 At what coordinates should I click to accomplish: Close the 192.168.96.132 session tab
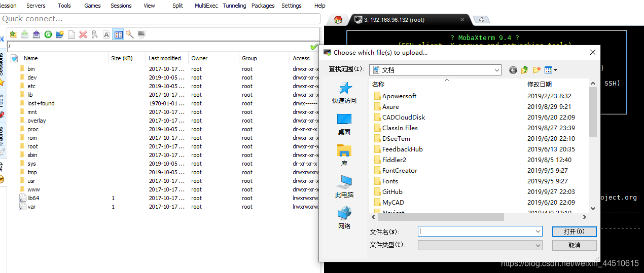click(x=462, y=20)
